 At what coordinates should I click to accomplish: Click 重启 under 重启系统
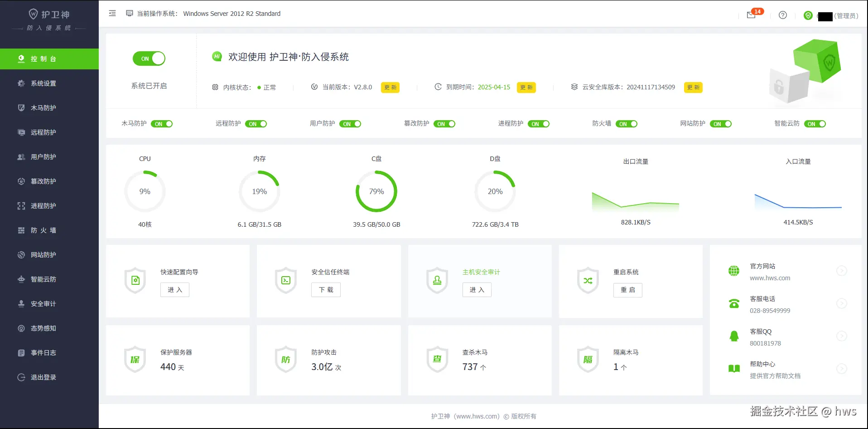[x=628, y=290]
